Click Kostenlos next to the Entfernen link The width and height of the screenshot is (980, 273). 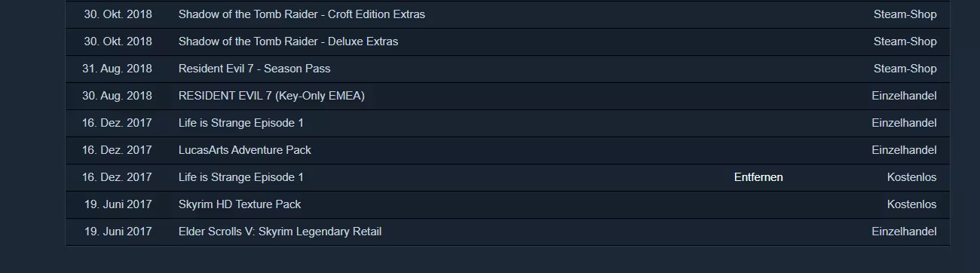[x=911, y=177]
